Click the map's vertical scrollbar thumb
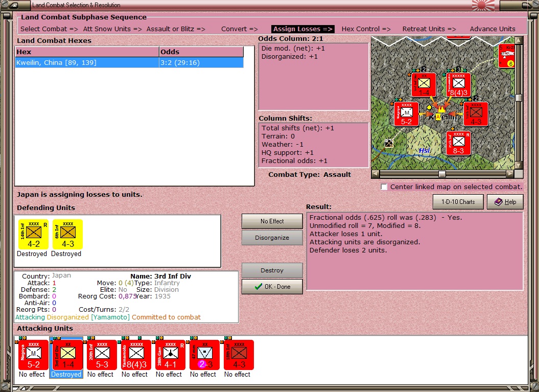Screen dimensions: 539x392 pos(519,97)
